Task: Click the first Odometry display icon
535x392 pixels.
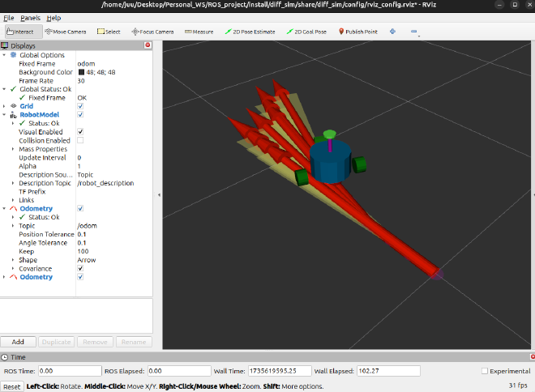Action: pyautogui.click(x=13, y=209)
